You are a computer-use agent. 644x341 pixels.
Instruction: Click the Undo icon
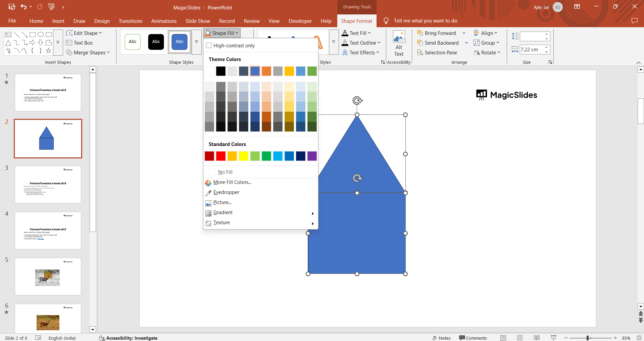(x=23, y=7)
